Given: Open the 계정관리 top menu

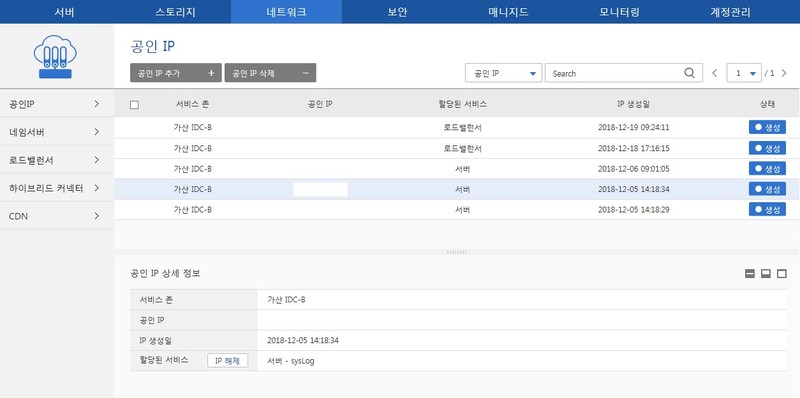Looking at the screenshot, I should (x=731, y=12).
